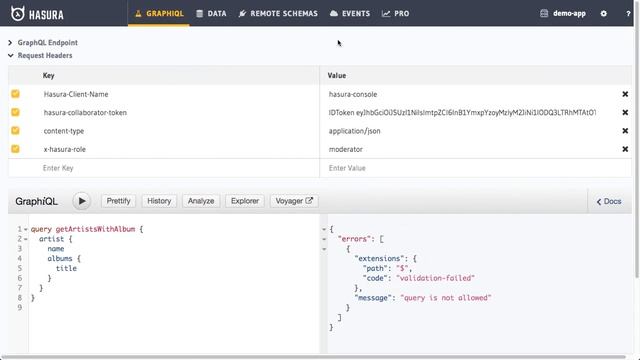The image size is (640, 360).
Task: Open the settings gear icon
Action: 604,13
